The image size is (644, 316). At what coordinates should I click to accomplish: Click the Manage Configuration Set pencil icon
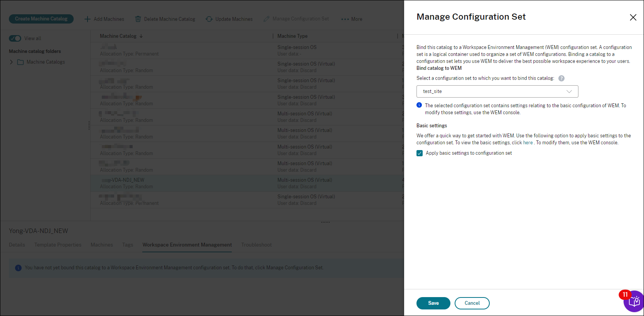tap(266, 19)
